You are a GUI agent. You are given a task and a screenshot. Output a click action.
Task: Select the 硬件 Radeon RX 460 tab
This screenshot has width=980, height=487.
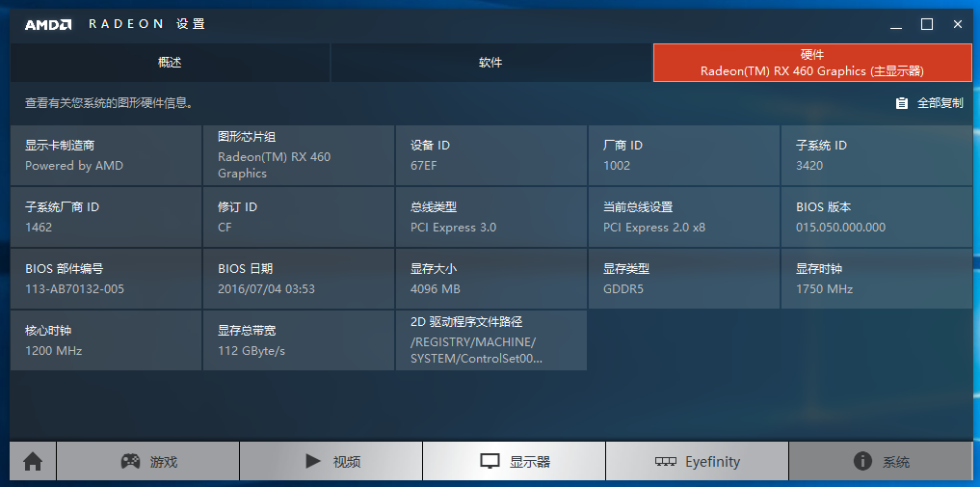(x=812, y=63)
